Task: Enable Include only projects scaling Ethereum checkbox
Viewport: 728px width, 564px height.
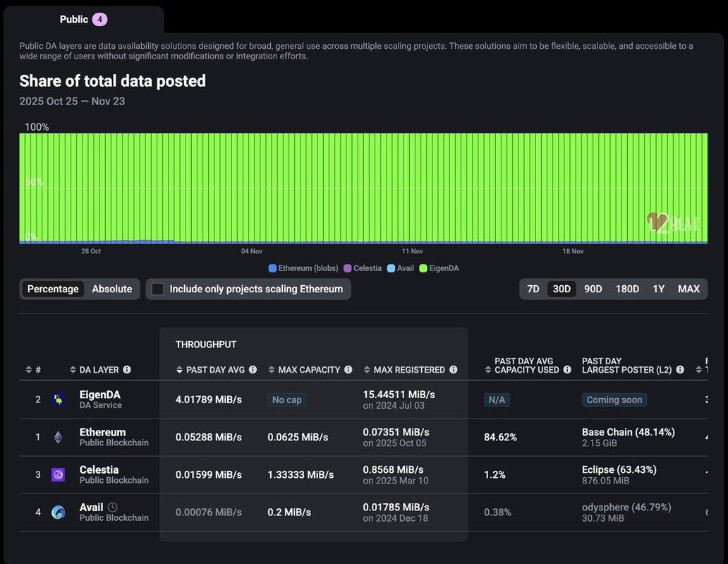Action: coord(158,289)
